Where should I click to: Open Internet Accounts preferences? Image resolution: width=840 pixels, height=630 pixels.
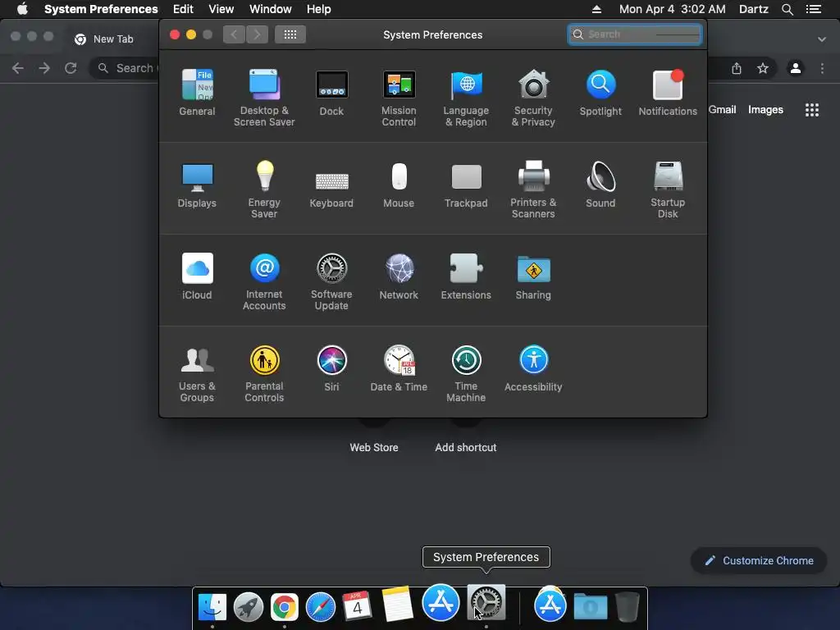pyautogui.click(x=264, y=281)
